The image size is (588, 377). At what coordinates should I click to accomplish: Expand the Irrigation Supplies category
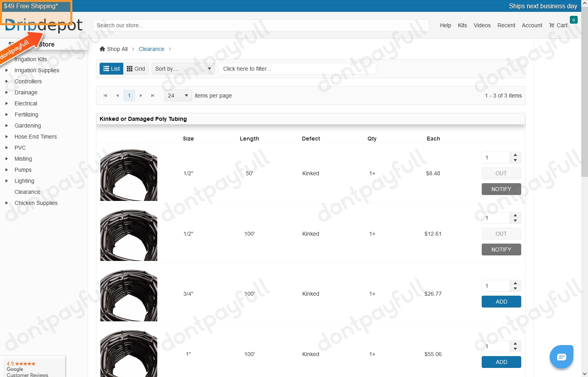pyautogui.click(x=7, y=70)
